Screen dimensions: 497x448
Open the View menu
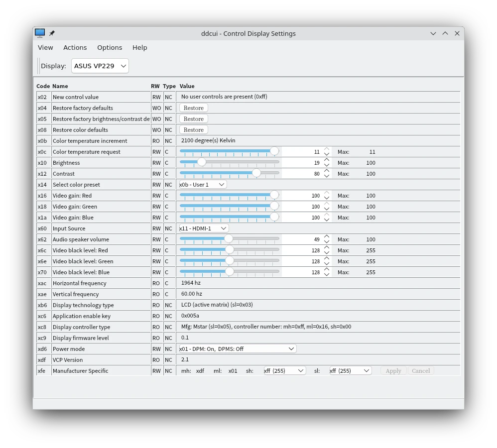(45, 47)
